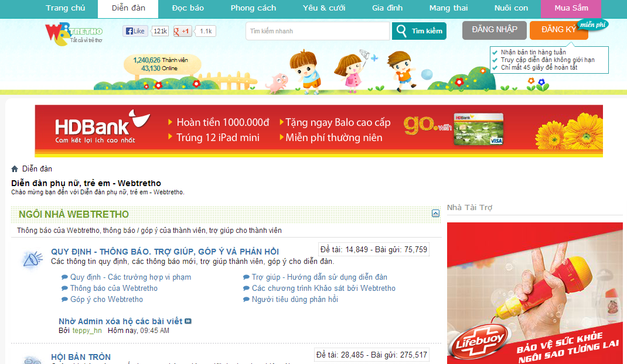This screenshot has height=364, width=627.
Task: Click the Nhà Tài Trợ heading
Action: point(469,207)
